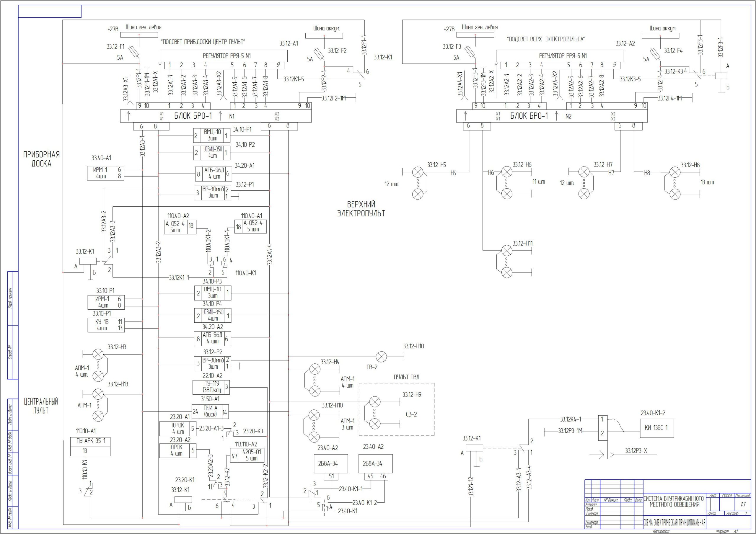Click the relay coil box of 33.12-K3
Image resolution: width=756 pixels, height=534 pixels.
(721, 76)
